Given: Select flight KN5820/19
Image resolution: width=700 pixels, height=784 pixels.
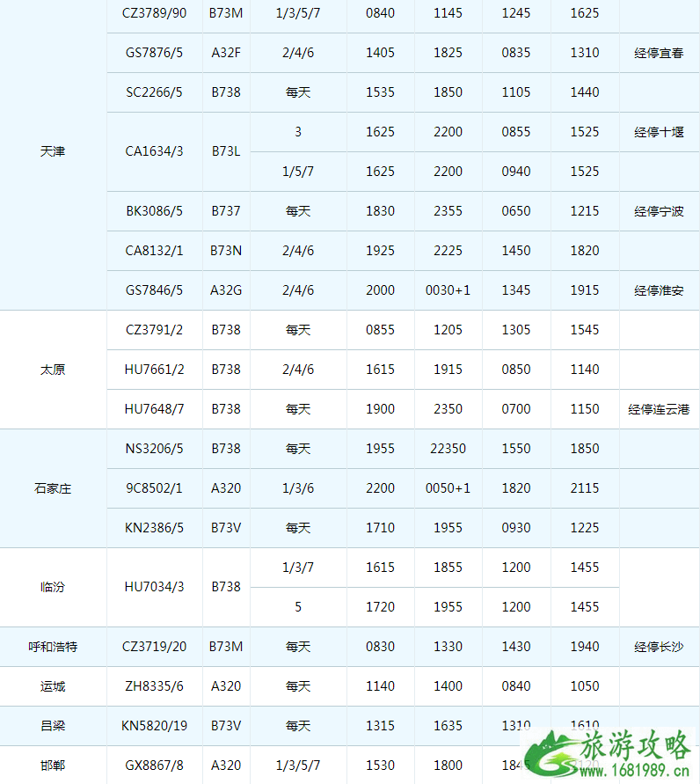Looking at the screenshot, I should tap(154, 726).
